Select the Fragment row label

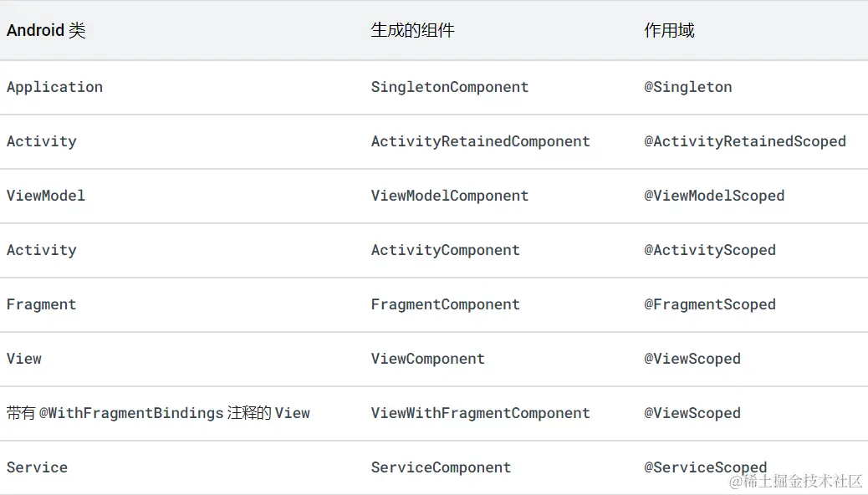coord(41,304)
